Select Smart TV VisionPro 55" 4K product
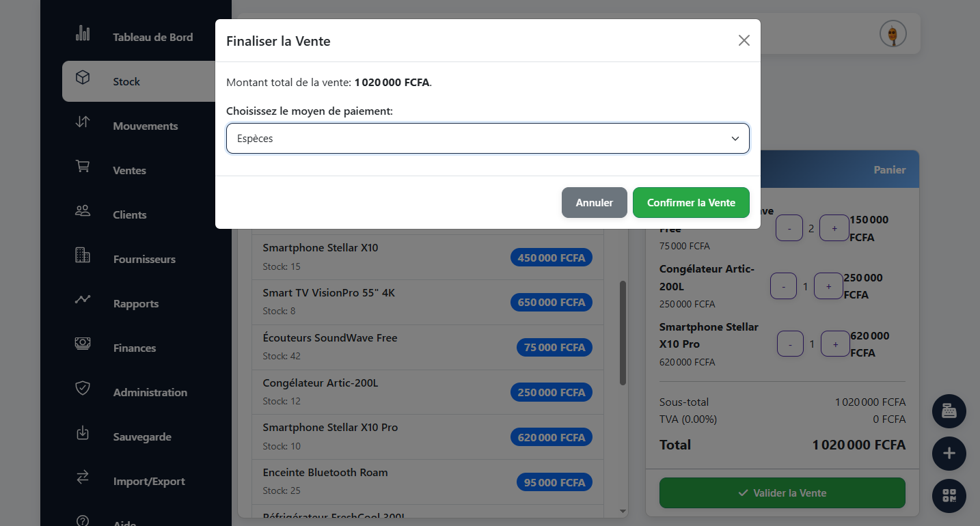This screenshot has height=526, width=980. coord(428,302)
